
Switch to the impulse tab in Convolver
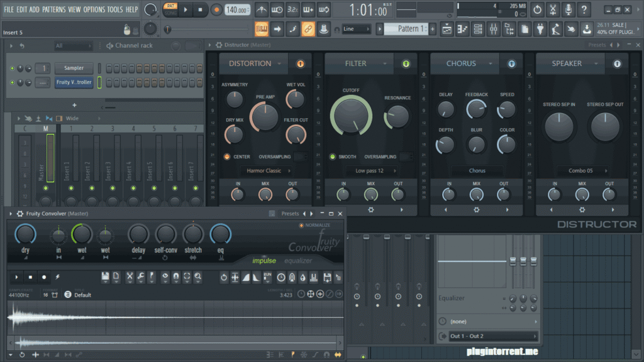264,261
